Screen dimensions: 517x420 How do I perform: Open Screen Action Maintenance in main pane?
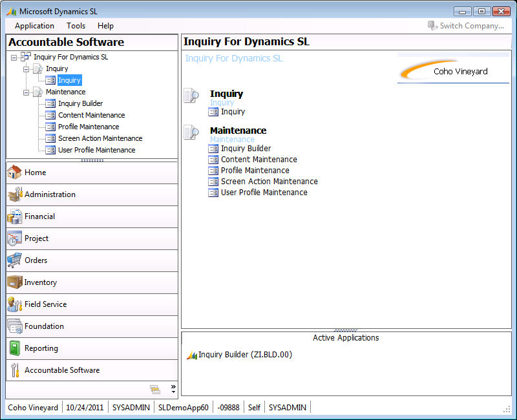tap(269, 182)
